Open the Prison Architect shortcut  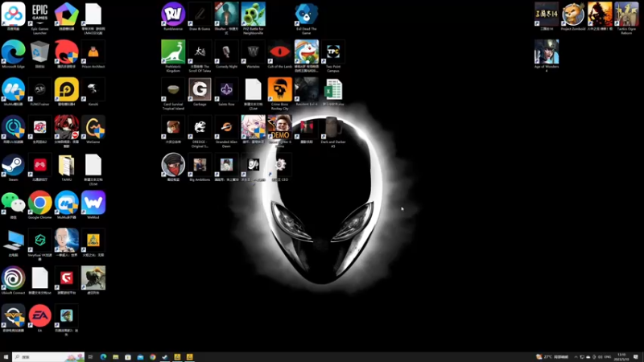pos(93,55)
